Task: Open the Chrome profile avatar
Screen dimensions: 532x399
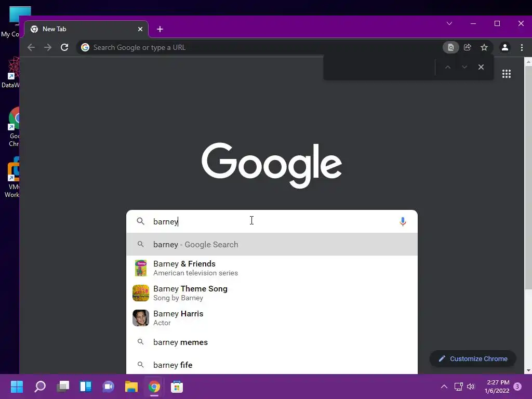Action: [x=505, y=47]
